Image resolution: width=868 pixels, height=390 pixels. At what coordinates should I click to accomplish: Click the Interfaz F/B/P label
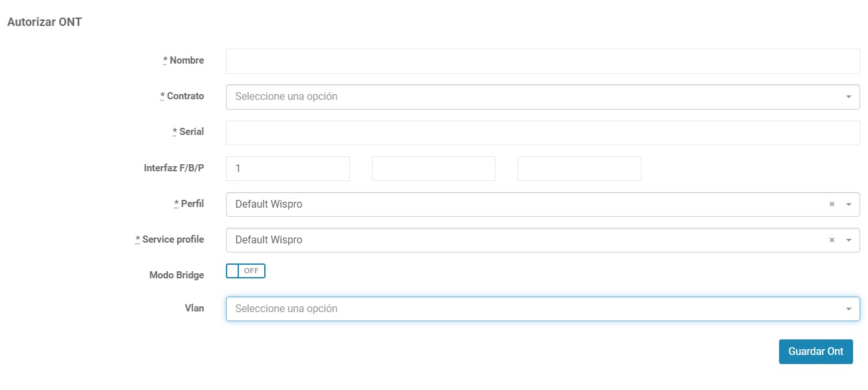[x=174, y=168]
